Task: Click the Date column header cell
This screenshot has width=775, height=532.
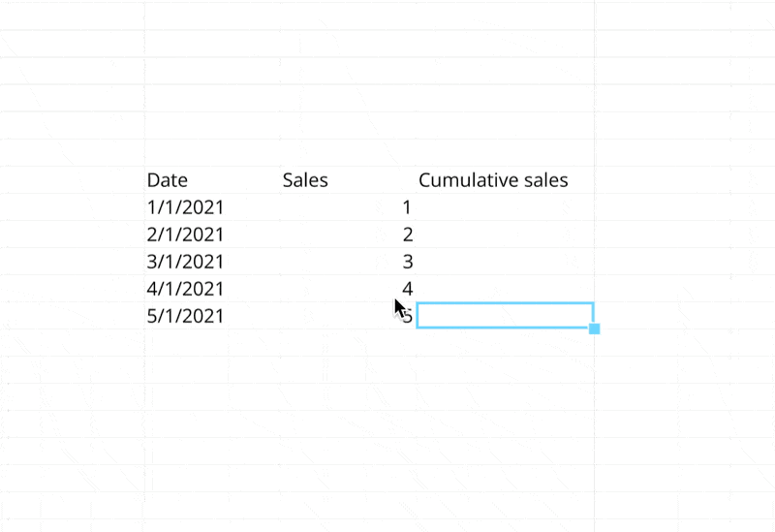Action: (168, 180)
